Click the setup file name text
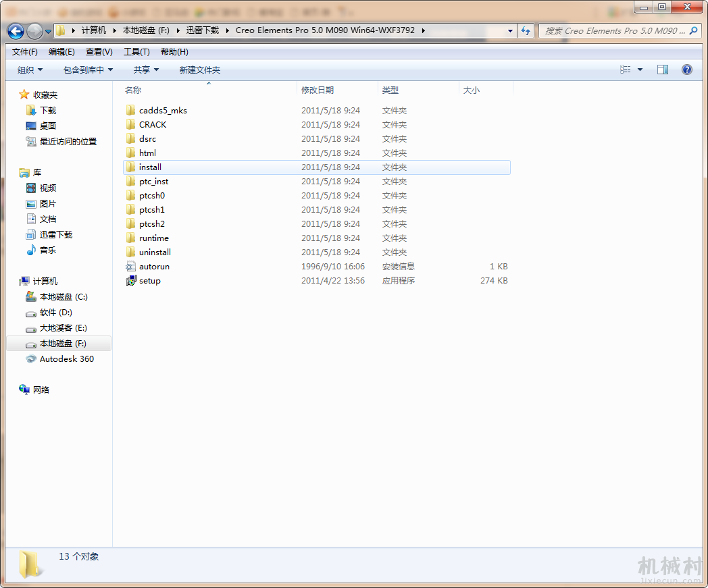Viewport: 708px width, 588px height. coord(150,281)
